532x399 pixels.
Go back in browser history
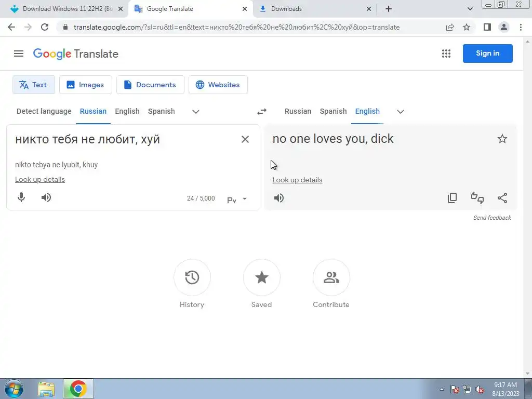click(x=11, y=27)
